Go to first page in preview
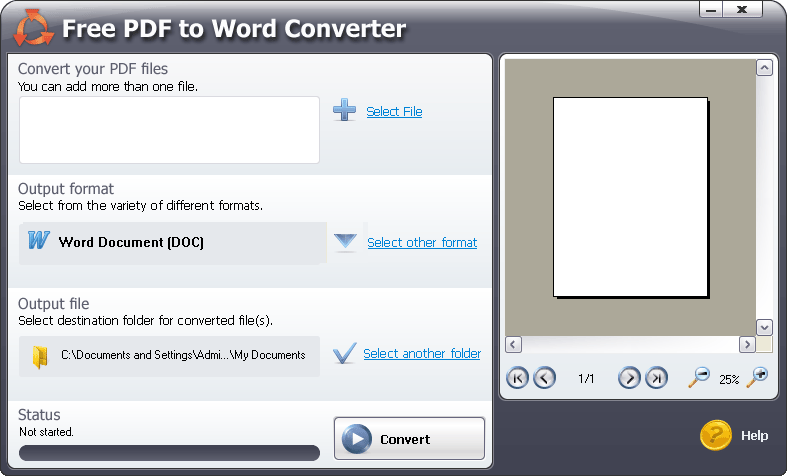Image resolution: width=787 pixels, height=476 pixels. 517,378
